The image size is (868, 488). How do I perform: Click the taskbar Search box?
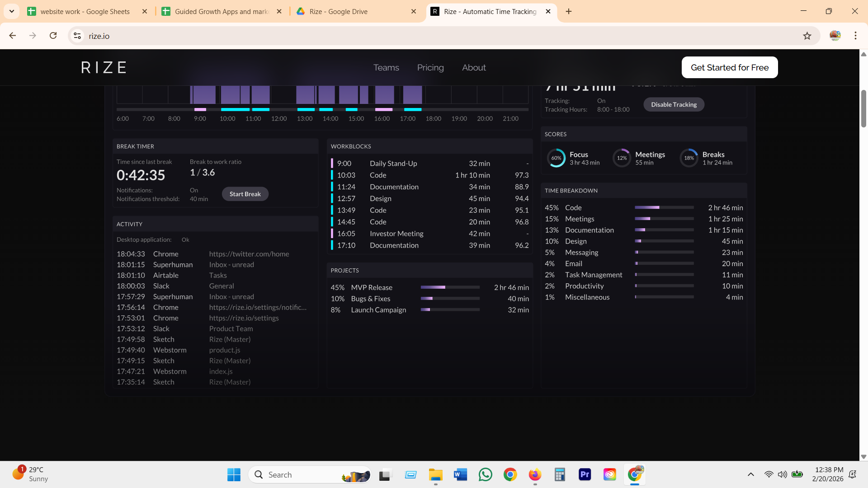310,474
